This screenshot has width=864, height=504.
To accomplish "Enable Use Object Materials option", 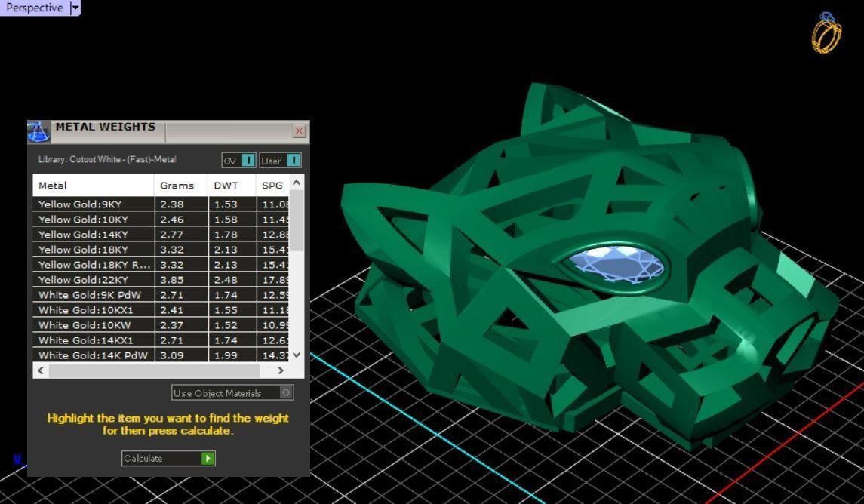I will coord(232,393).
